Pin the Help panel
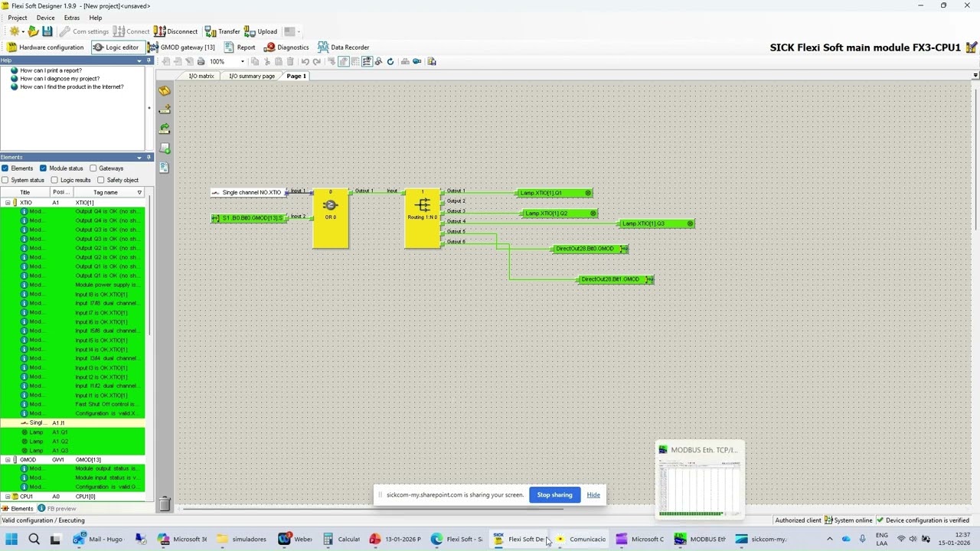The width and height of the screenshot is (980, 551). 149,60
